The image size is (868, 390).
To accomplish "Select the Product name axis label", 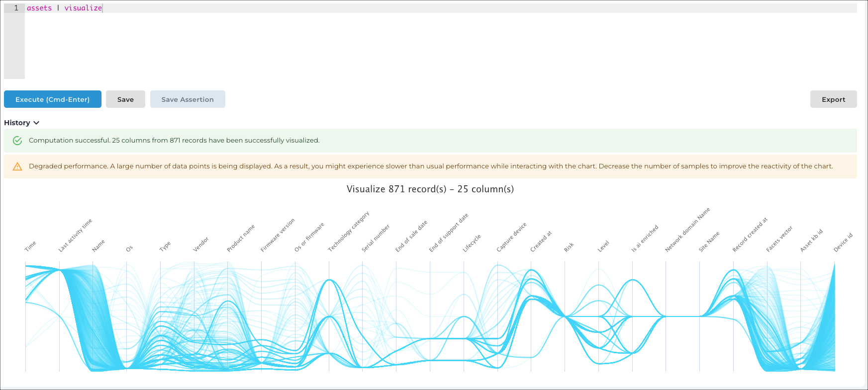I will click(x=241, y=238).
